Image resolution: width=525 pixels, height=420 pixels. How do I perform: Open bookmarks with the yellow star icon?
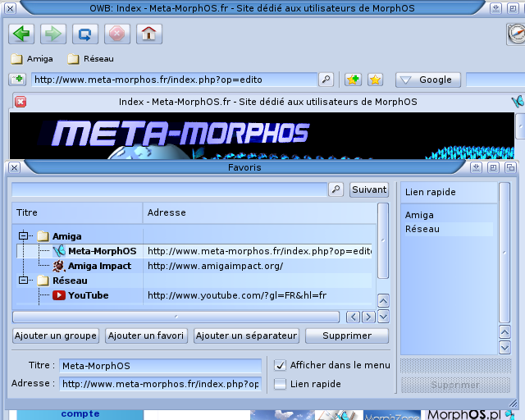376,80
